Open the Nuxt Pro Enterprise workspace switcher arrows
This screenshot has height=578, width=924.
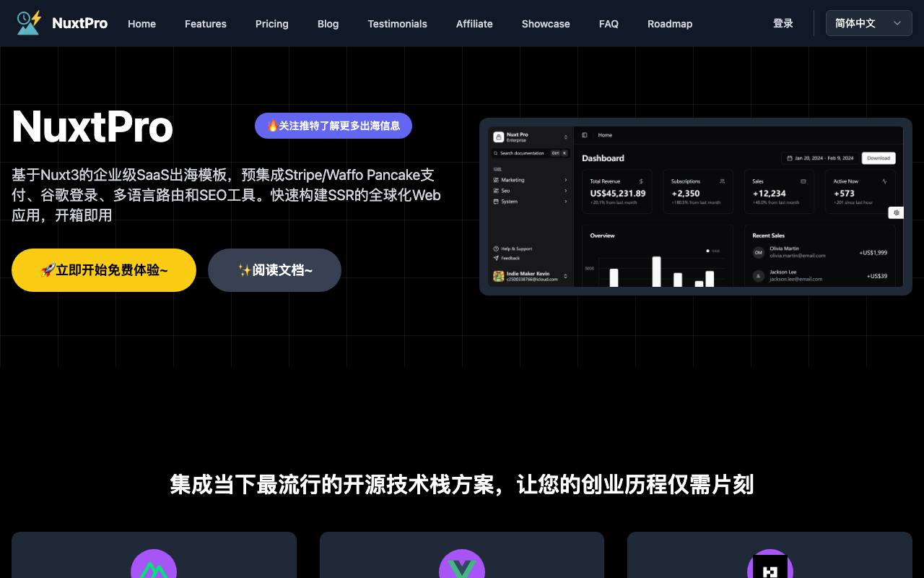click(566, 137)
